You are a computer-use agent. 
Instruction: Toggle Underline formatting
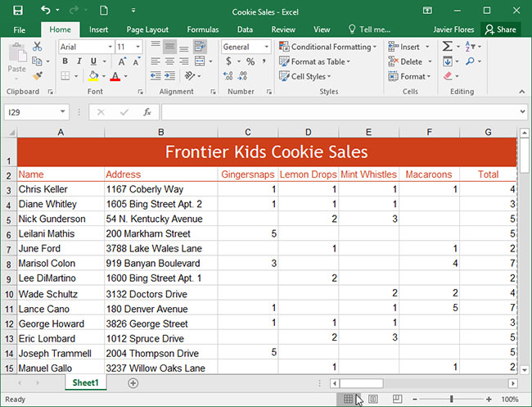coord(92,61)
